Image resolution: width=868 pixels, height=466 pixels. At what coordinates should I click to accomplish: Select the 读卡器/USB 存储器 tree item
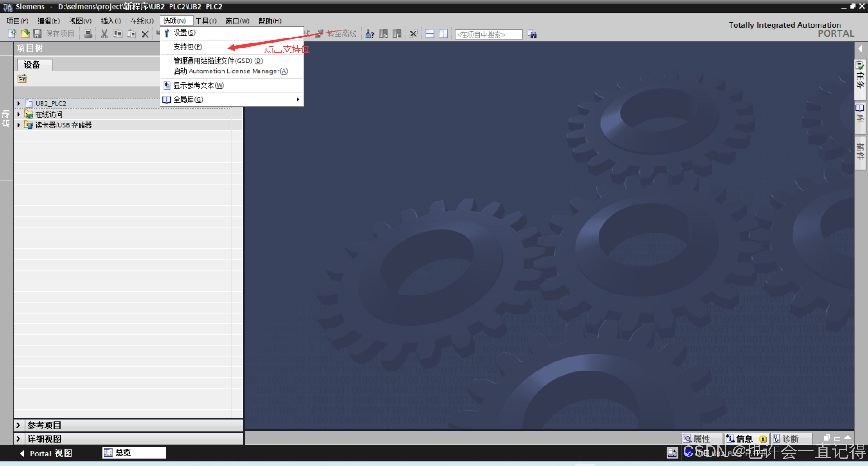[63, 125]
